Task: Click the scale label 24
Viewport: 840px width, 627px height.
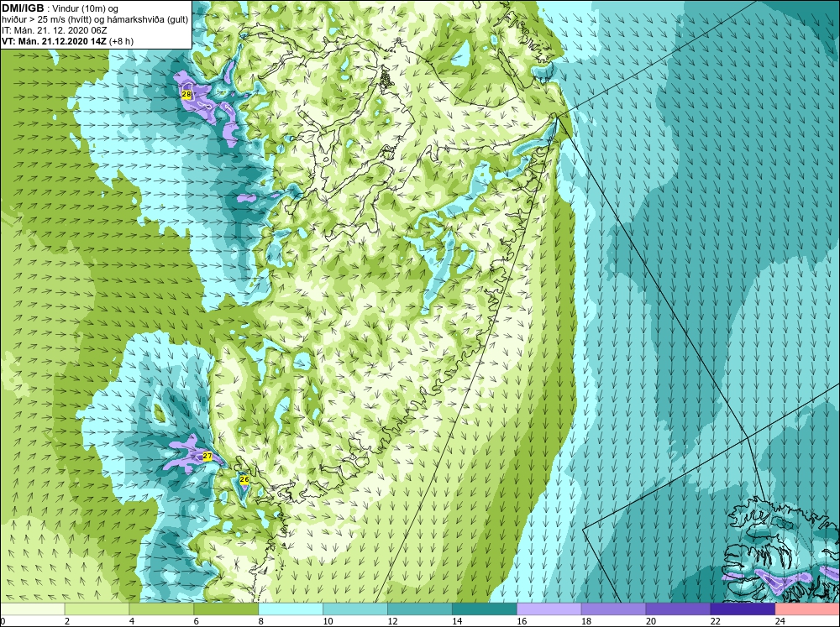Action: [780, 621]
